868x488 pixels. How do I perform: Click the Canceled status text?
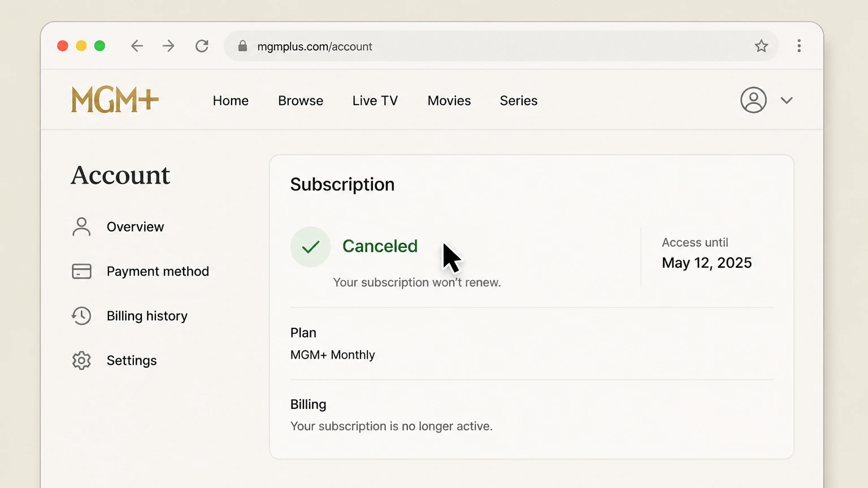380,246
